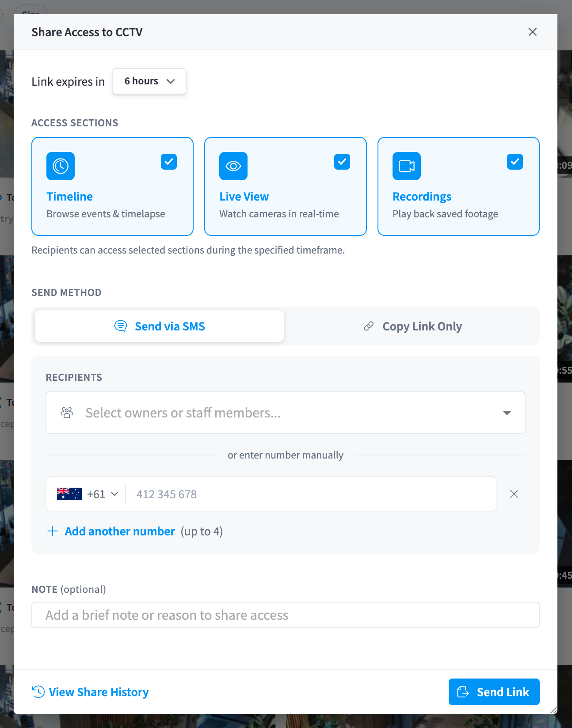Open View Share History

click(90, 692)
